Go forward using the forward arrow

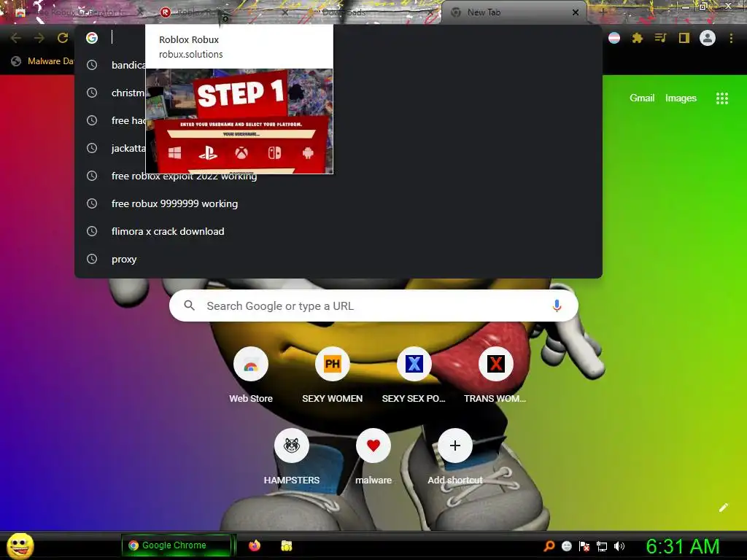pyautogui.click(x=39, y=38)
